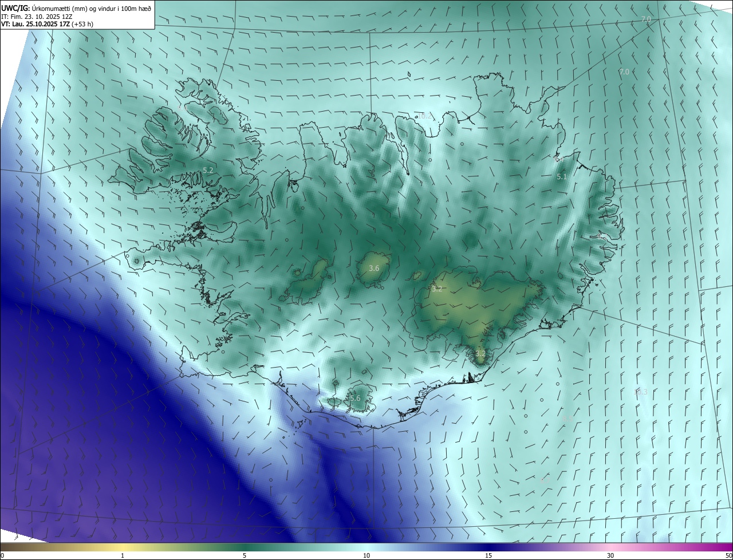Click the 30 tick label on the color scale

coord(610,555)
